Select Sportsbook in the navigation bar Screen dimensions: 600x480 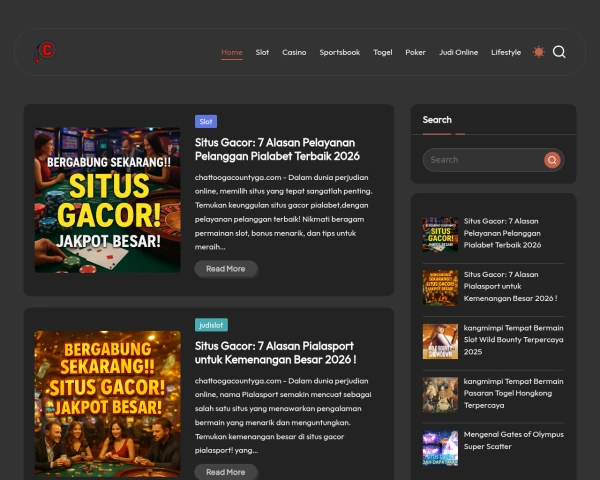point(340,52)
